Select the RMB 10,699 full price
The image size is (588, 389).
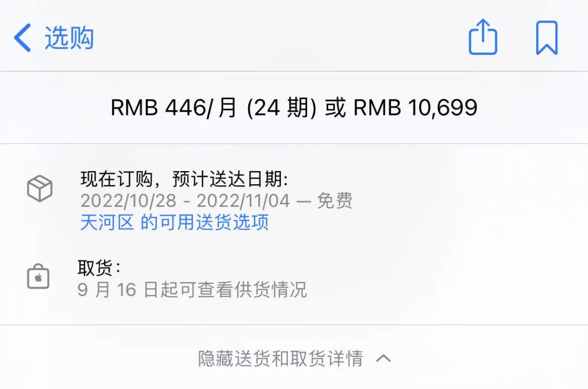pos(415,108)
